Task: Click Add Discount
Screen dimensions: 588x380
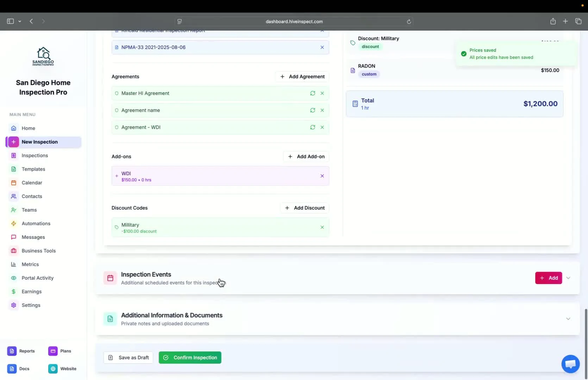Action: 304,208
